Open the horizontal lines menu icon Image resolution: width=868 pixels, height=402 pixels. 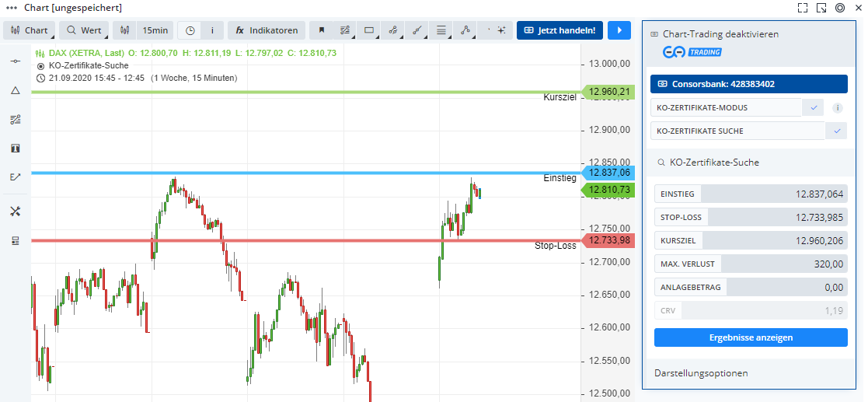441,30
